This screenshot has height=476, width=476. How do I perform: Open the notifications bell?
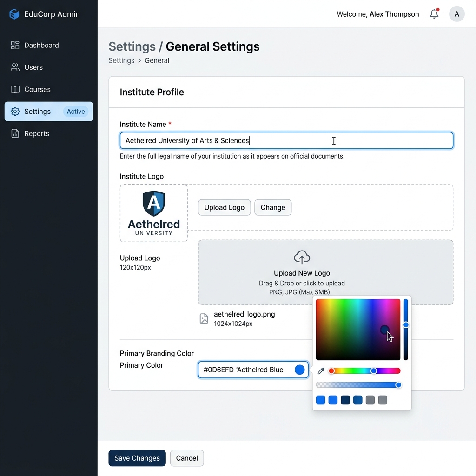[434, 14]
